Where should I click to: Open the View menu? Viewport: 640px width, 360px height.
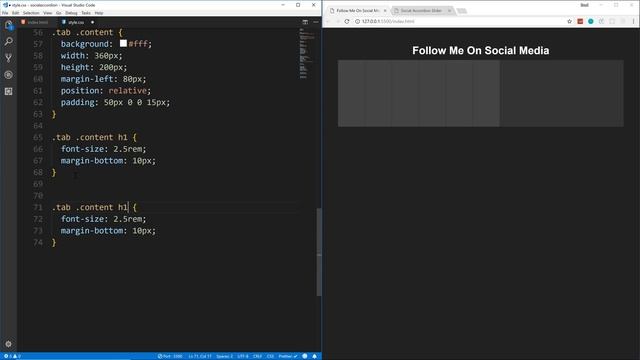(47, 13)
